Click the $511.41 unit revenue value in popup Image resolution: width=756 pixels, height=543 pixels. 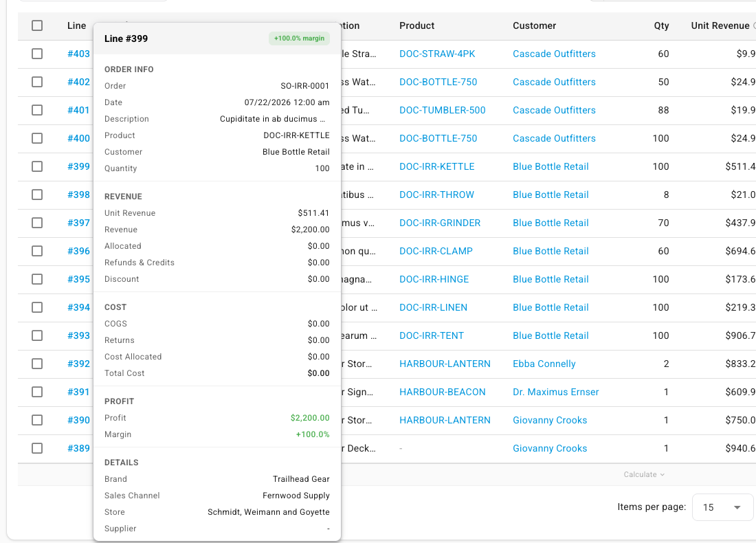point(313,213)
